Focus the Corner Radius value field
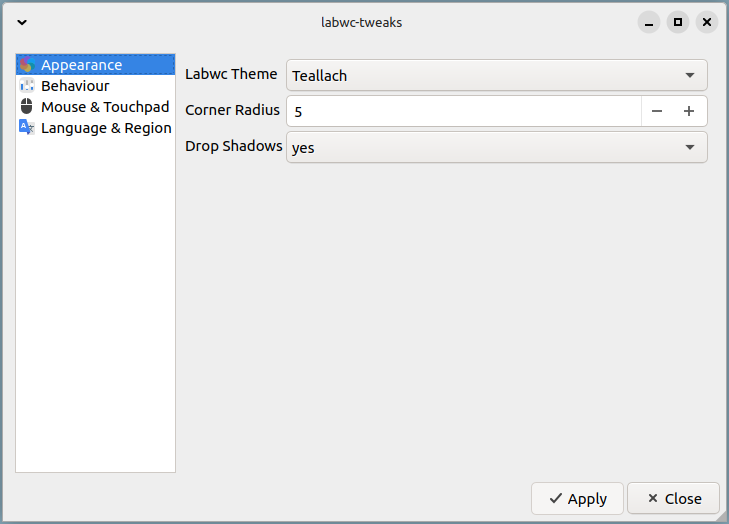 pos(464,111)
